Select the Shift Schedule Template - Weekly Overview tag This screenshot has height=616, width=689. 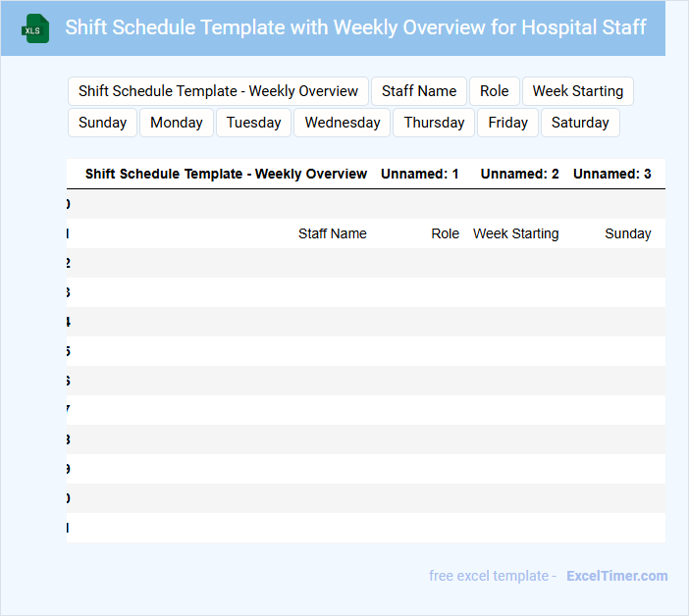[x=218, y=91]
